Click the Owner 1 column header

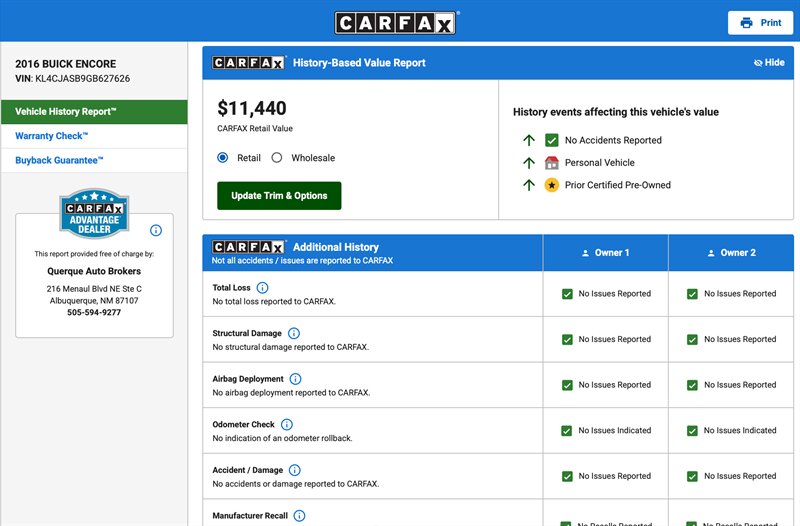click(605, 253)
